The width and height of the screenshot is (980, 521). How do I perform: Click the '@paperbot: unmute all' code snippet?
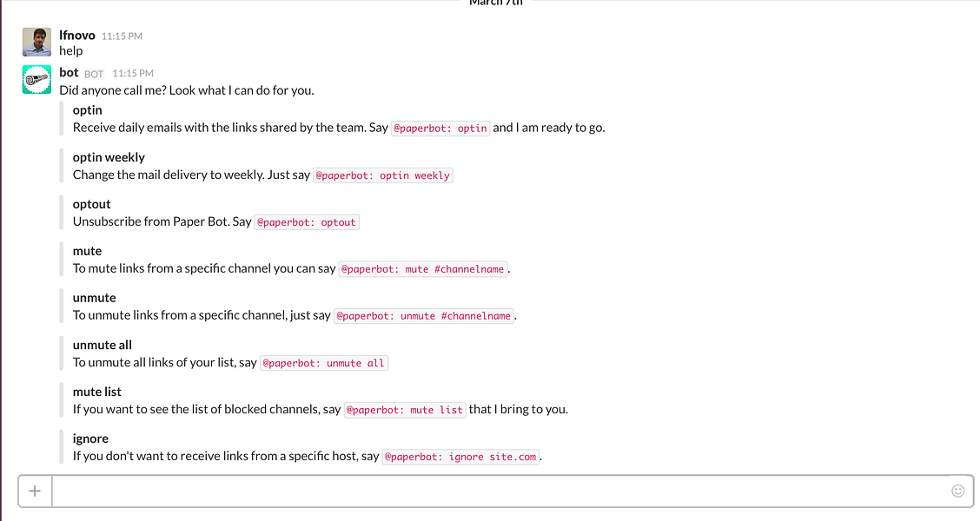point(324,363)
